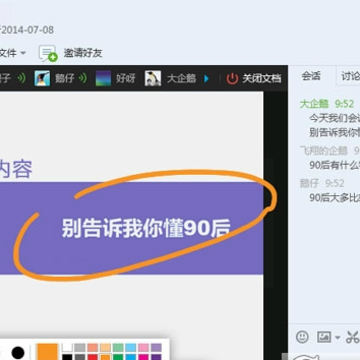Pick the bright blue swatch in bottom row
The height and width of the screenshot is (360, 360).
[x=131, y=357]
